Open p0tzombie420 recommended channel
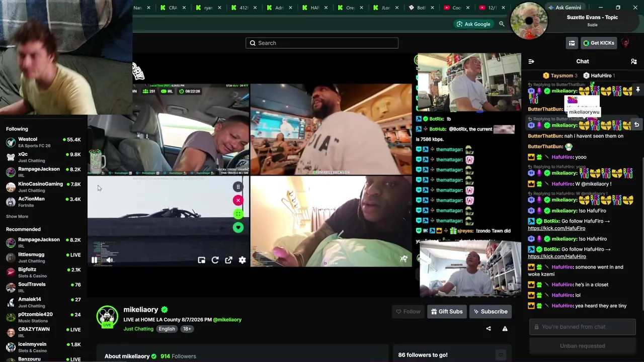This screenshot has width=644, height=362. coord(43,317)
